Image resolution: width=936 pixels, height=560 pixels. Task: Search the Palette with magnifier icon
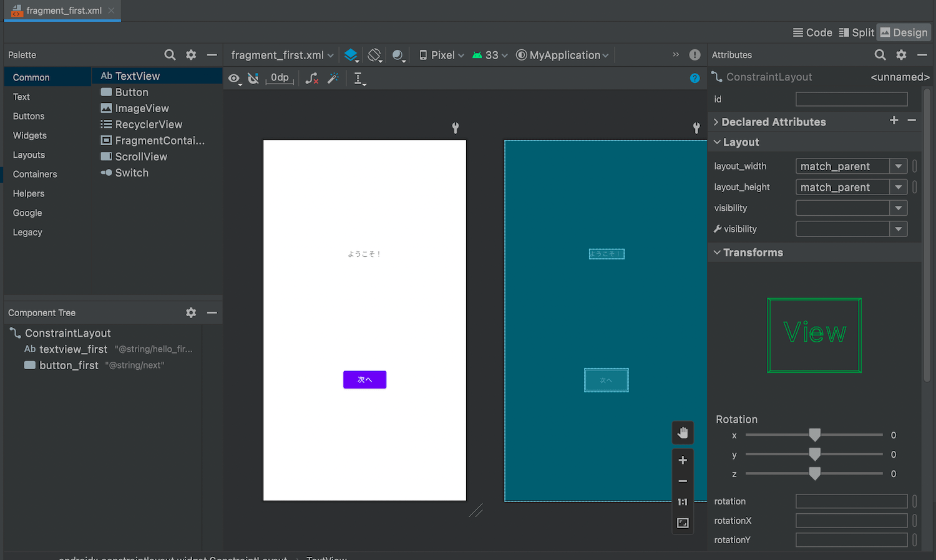[x=170, y=55]
